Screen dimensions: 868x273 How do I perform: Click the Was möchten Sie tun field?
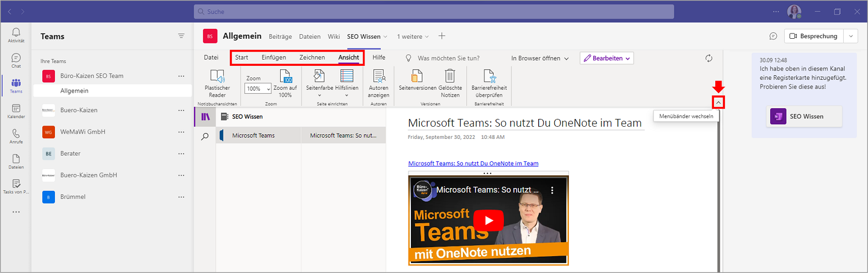[x=448, y=58]
